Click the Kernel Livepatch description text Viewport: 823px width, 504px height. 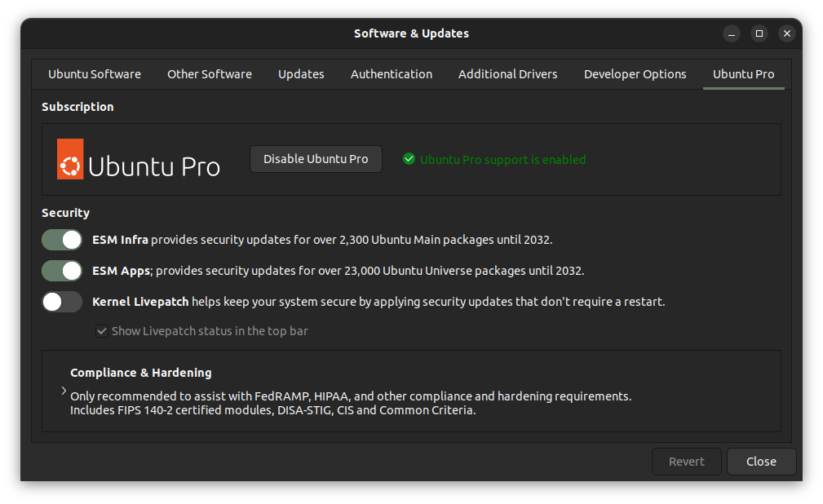[x=378, y=302]
